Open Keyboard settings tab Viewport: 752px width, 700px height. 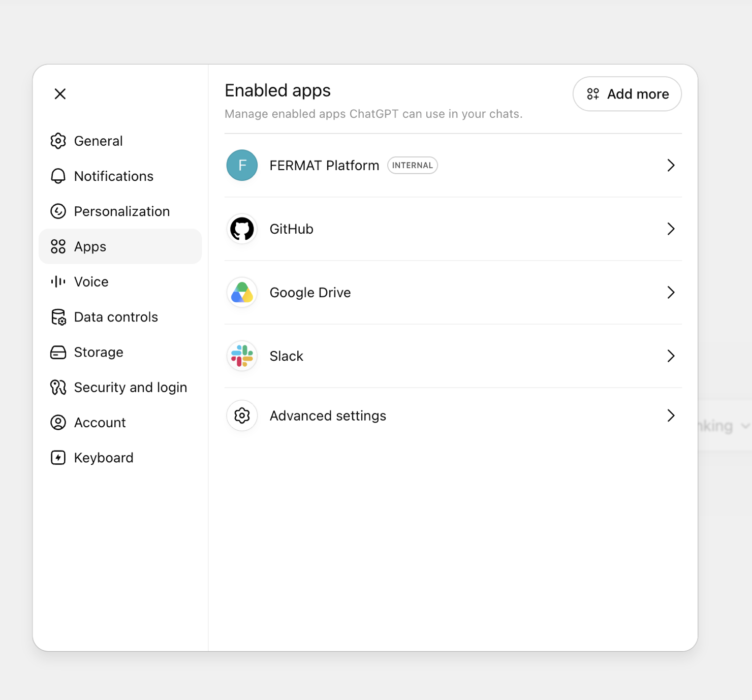click(120, 458)
